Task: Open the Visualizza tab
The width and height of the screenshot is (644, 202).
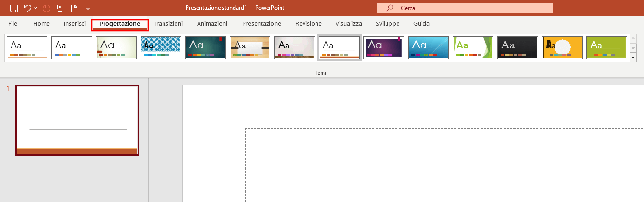Action: (x=349, y=24)
